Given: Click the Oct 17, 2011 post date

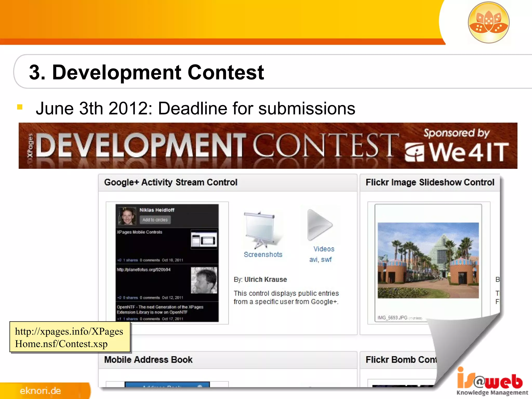Looking at the screenshot, I should point(172,319).
